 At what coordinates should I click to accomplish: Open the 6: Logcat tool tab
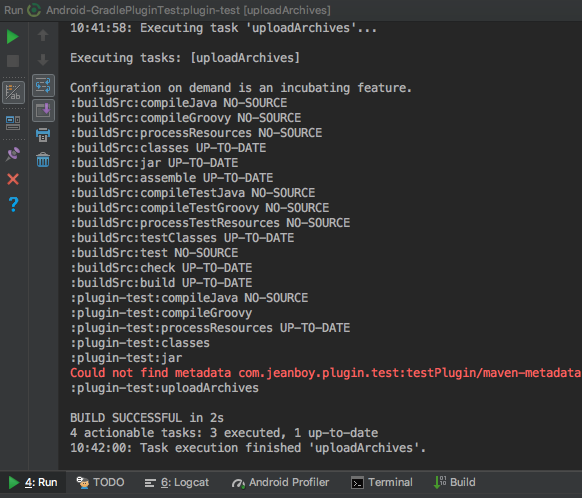point(177,482)
